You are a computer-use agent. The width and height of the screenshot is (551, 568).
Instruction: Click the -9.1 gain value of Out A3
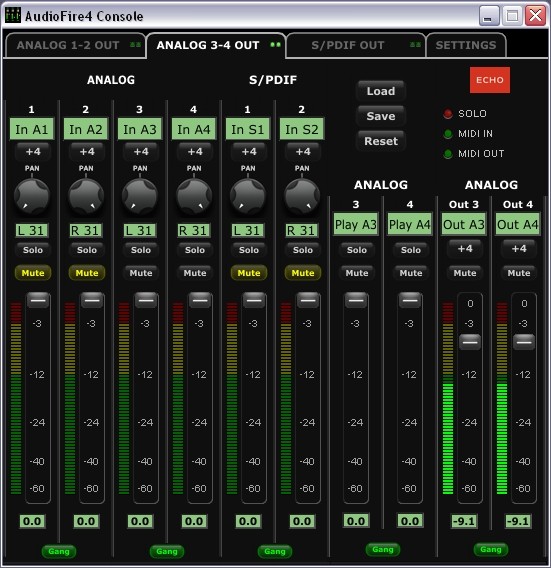pyautogui.click(x=464, y=521)
